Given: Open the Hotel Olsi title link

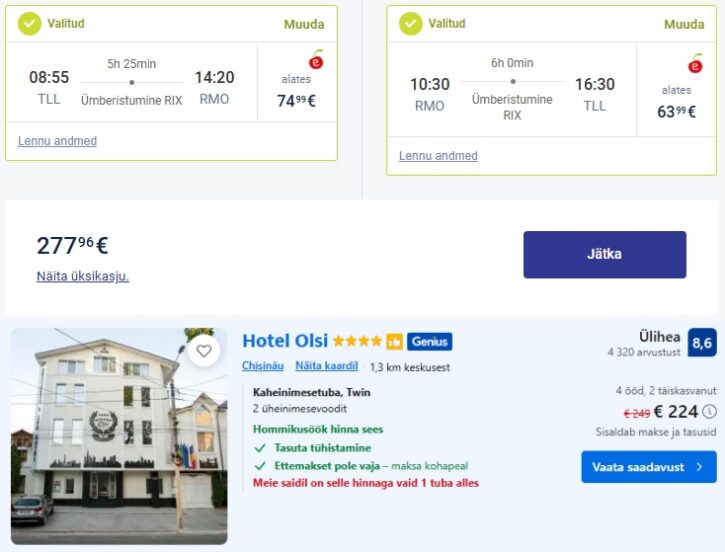Looking at the screenshot, I should 285,341.
